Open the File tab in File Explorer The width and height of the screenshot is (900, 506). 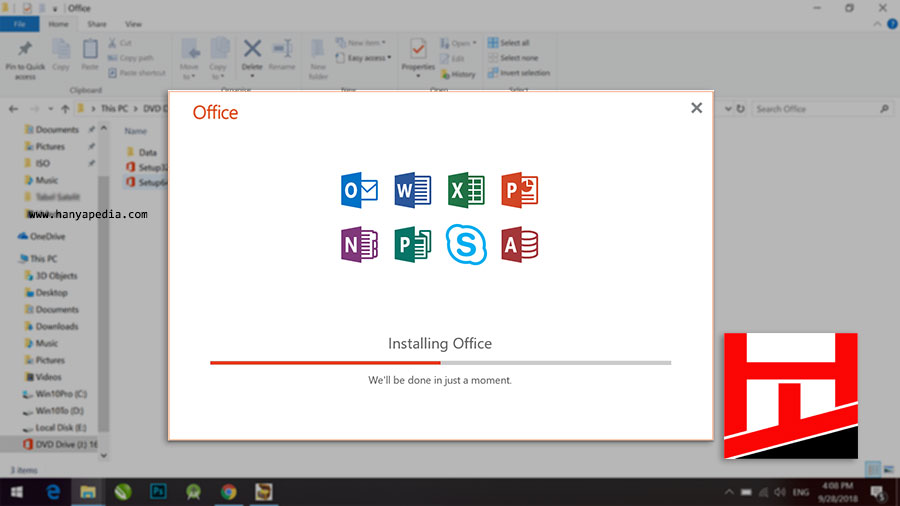(20, 24)
